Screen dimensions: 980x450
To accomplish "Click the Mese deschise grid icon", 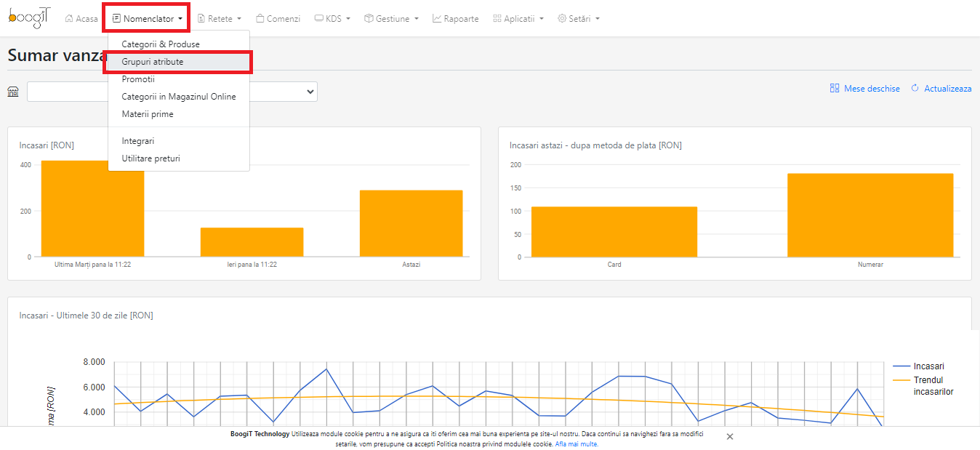I will click(x=835, y=88).
